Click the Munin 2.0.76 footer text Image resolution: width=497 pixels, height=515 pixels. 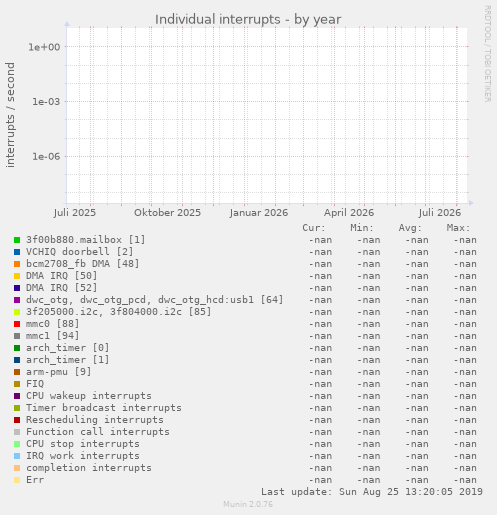(248, 504)
